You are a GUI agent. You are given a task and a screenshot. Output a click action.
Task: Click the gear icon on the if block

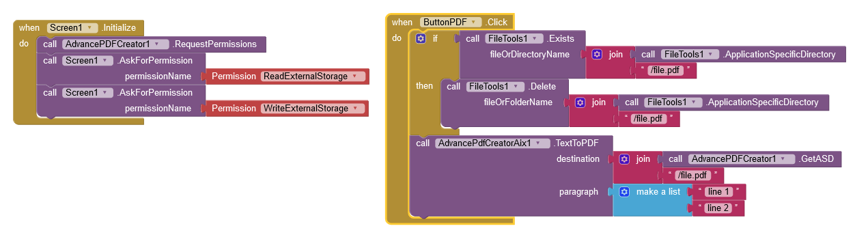421,39
